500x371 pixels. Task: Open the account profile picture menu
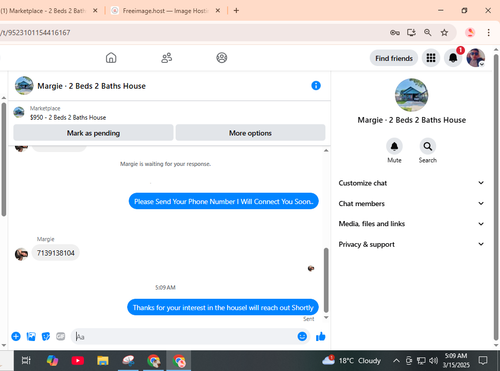[476, 58]
